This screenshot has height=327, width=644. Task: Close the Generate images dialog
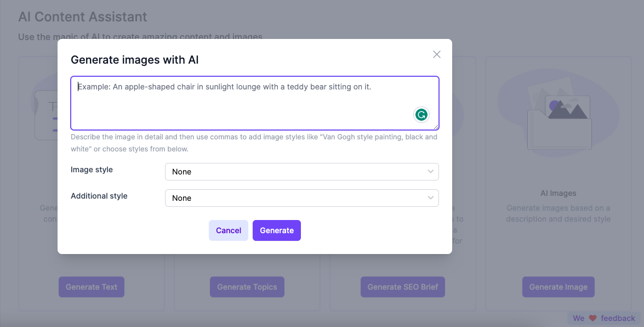437,54
